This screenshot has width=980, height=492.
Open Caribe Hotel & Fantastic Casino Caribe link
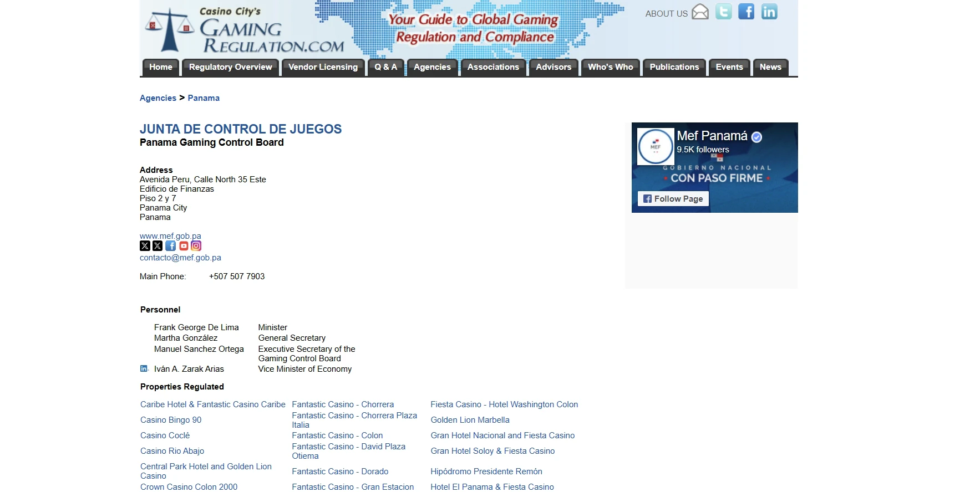pos(213,404)
